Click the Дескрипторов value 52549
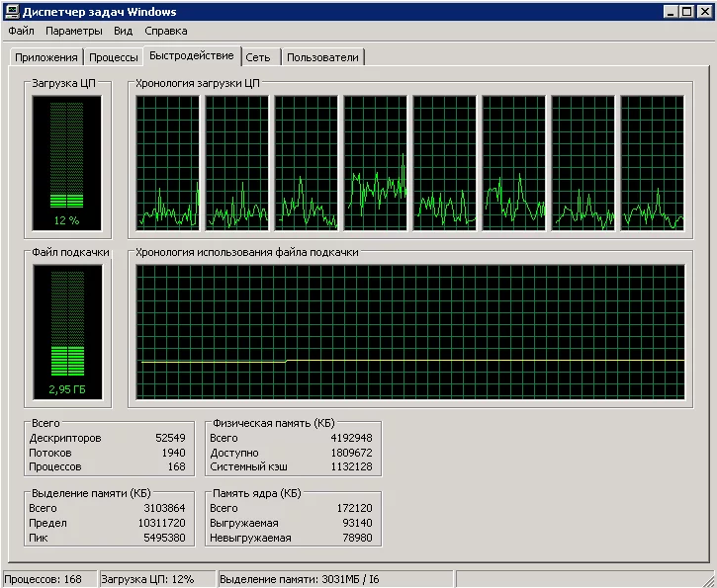This screenshot has width=717, height=588. [x=170, y=438]
